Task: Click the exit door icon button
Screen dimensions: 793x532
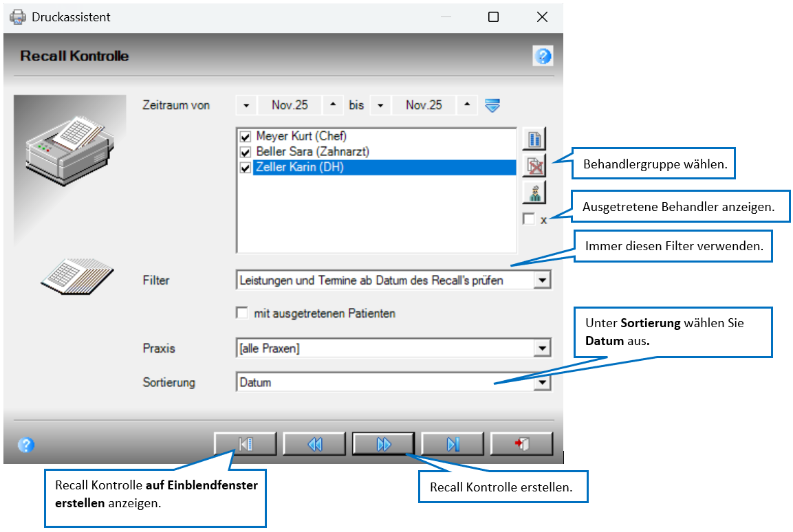Action: click(x=521, y=444)
